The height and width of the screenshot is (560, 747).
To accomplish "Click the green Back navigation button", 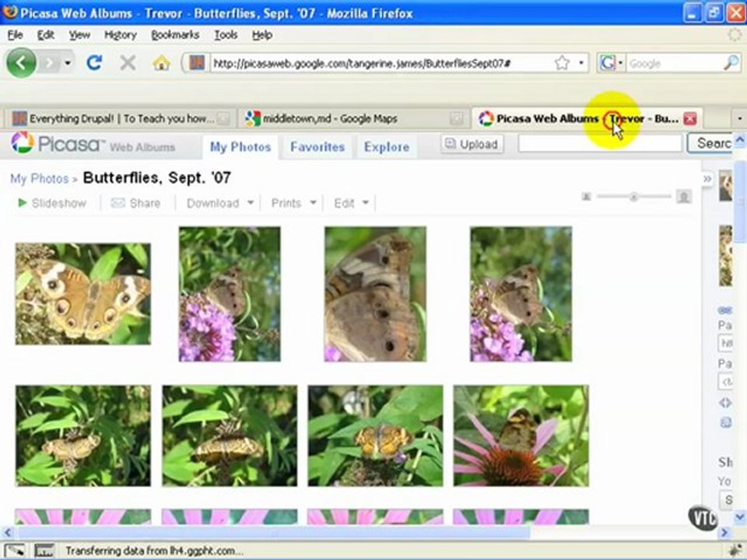I will [x=21, y=62].
